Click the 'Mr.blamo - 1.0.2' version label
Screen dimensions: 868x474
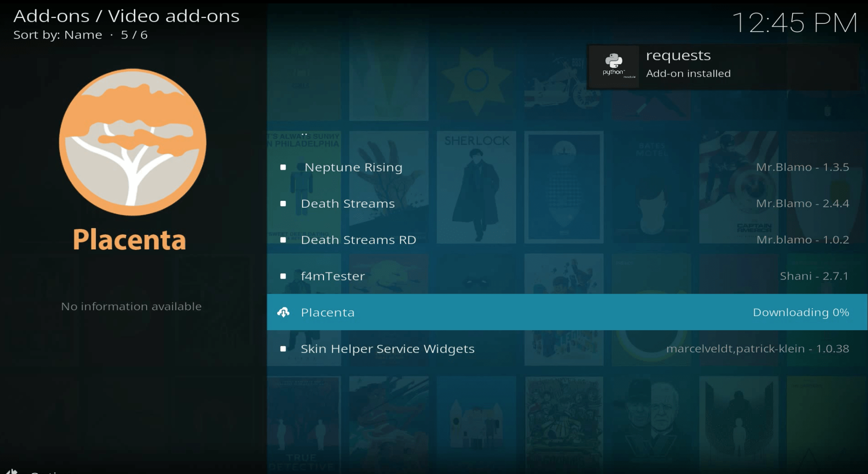coord(803,240)
